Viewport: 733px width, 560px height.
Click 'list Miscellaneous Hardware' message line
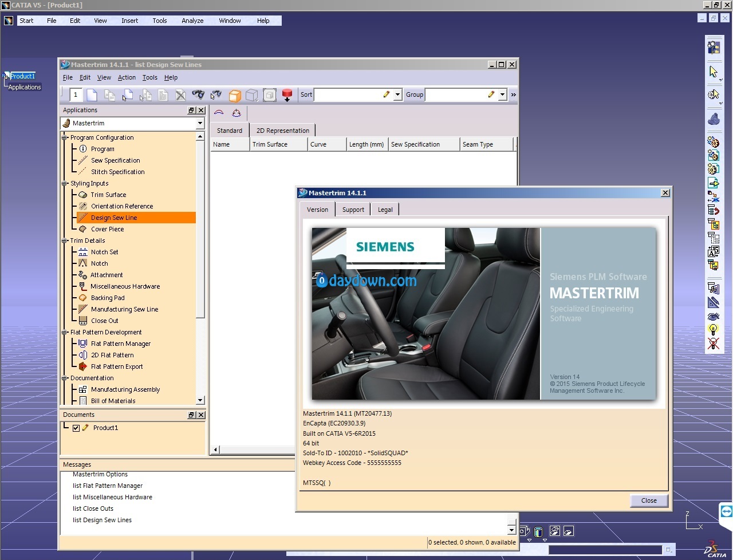[x=112, y=497]
